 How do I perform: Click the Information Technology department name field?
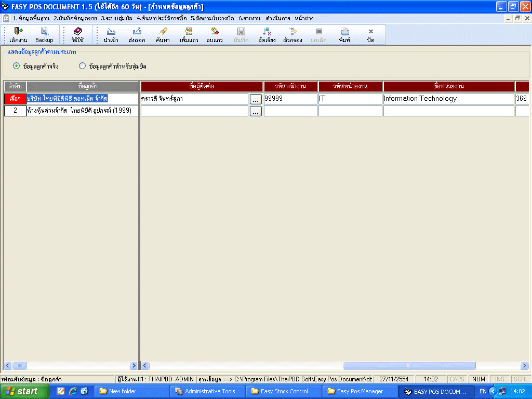click(448, 99)
